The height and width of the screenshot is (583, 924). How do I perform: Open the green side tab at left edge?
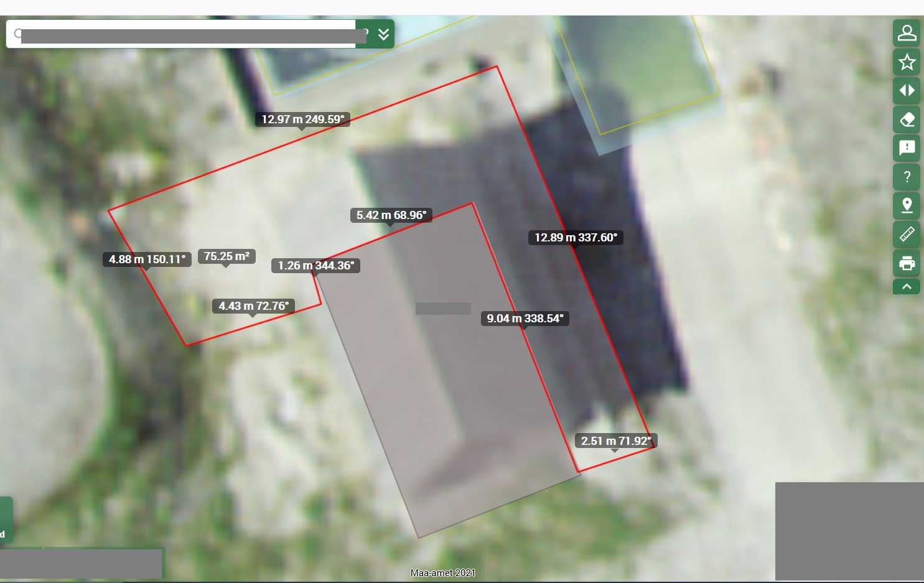click(x=5, y=520)
